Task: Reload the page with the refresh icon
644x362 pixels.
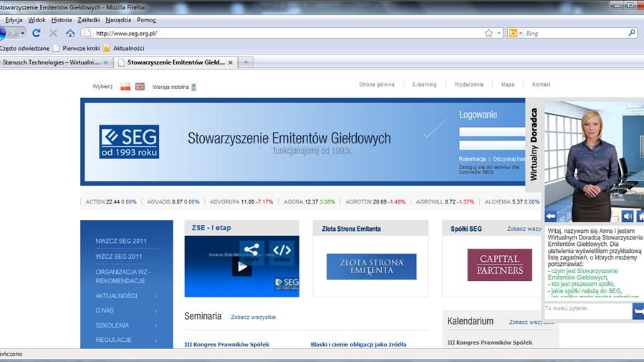Action: 36,33
